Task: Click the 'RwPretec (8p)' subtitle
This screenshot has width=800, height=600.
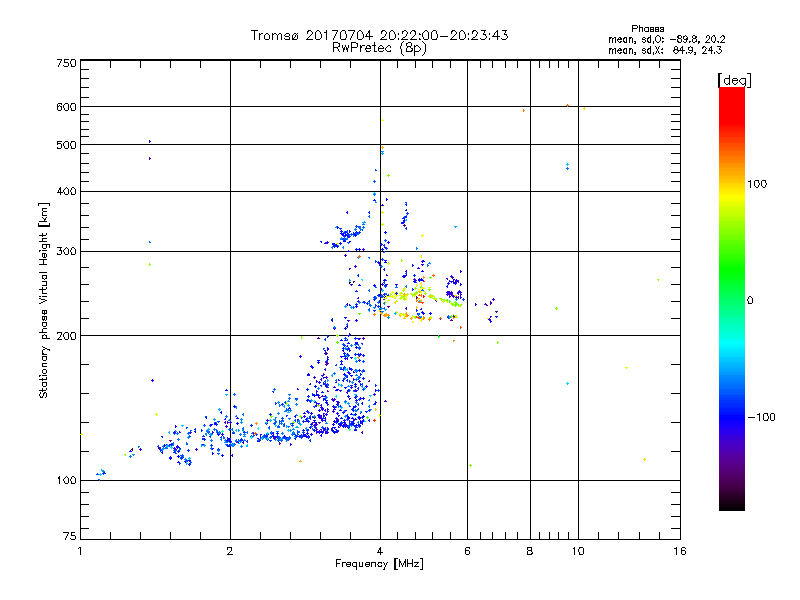Action: [379, 48]
